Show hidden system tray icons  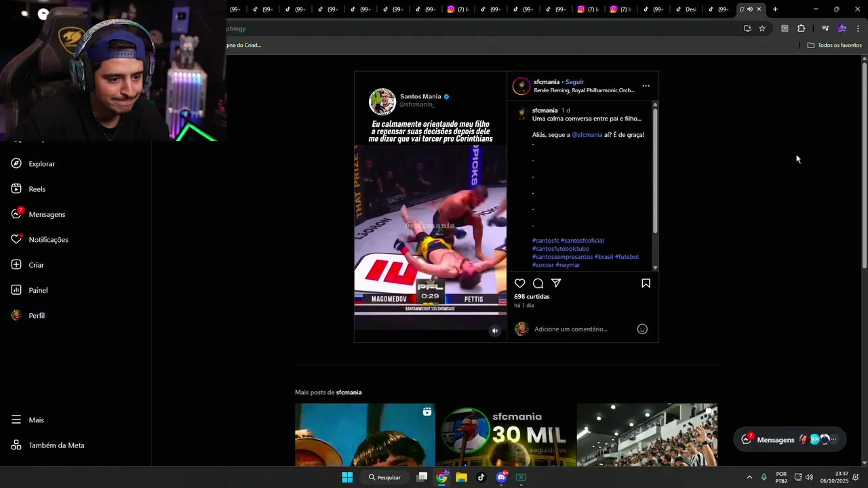(749, 477)
